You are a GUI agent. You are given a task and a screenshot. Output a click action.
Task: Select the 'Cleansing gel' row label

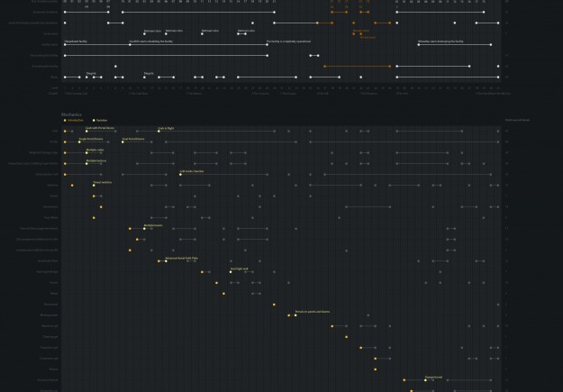50,337
